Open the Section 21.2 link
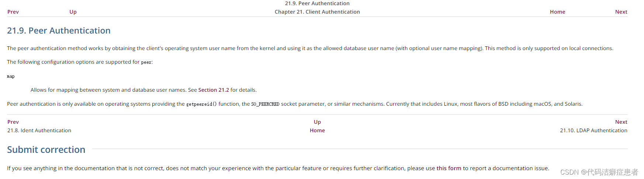This screenshot has height=179, width=644. click(x=214, y=90)
